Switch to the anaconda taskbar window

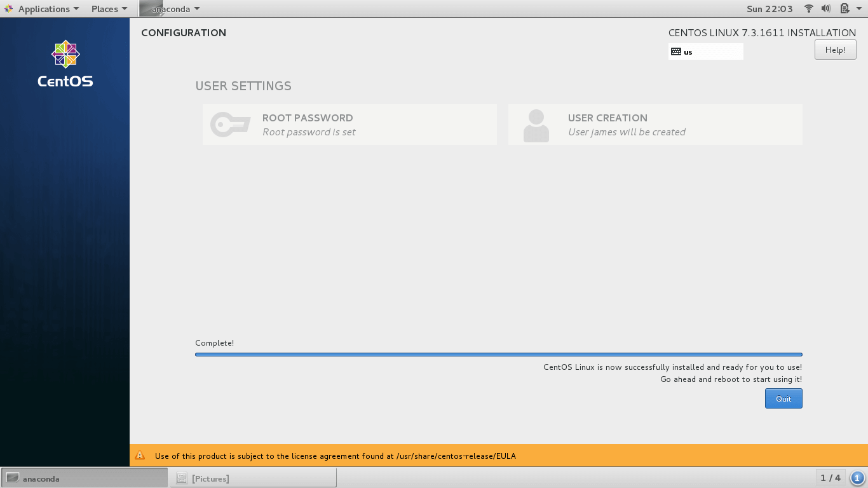[85, 478]
